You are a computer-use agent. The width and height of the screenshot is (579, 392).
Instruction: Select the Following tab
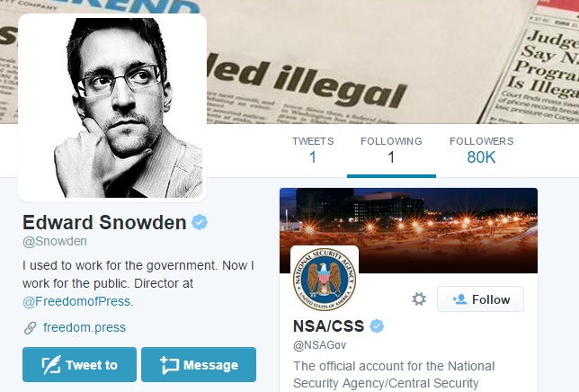(x=391, y=151)
